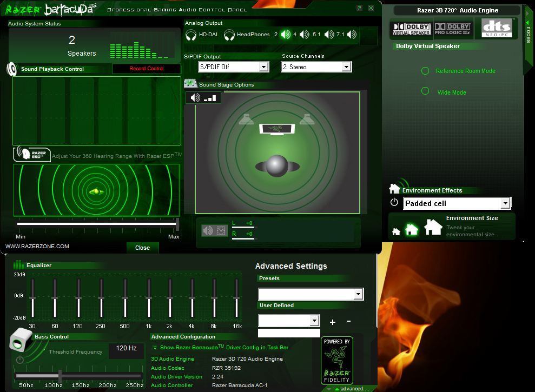The height and width of the screenshot is (392, 535).
Task: Click speaker test icon below sound stage
Action: 208,231
